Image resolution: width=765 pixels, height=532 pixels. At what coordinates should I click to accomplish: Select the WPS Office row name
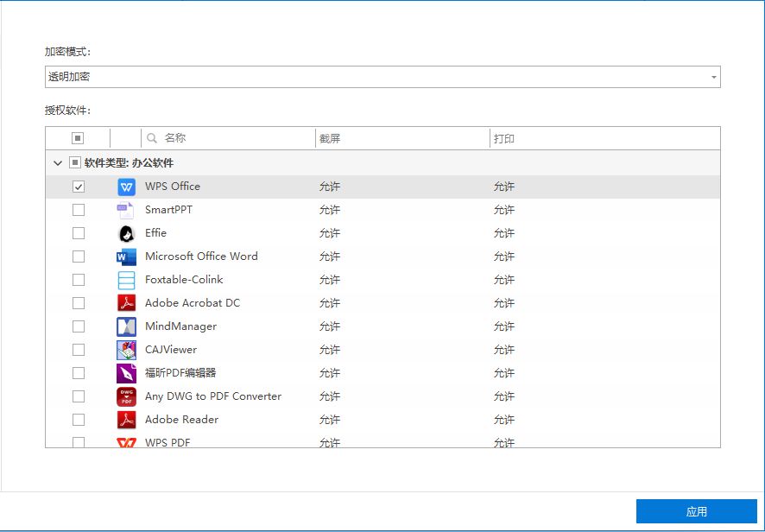[173, 187]
